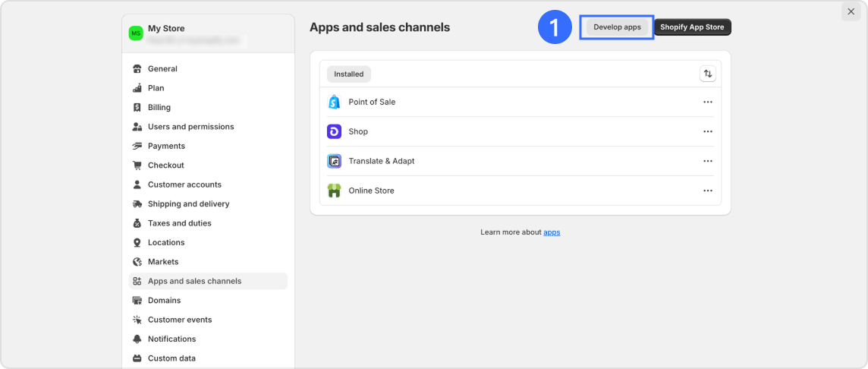
Task: Open the Payments settings page
Action: click(x=166, y=146)
